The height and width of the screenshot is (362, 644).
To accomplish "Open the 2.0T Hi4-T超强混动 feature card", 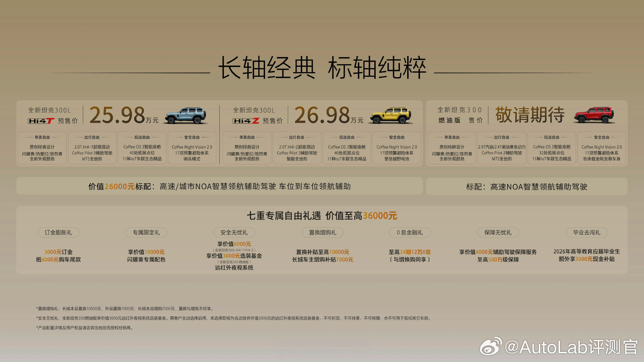I will click(92, 148).
